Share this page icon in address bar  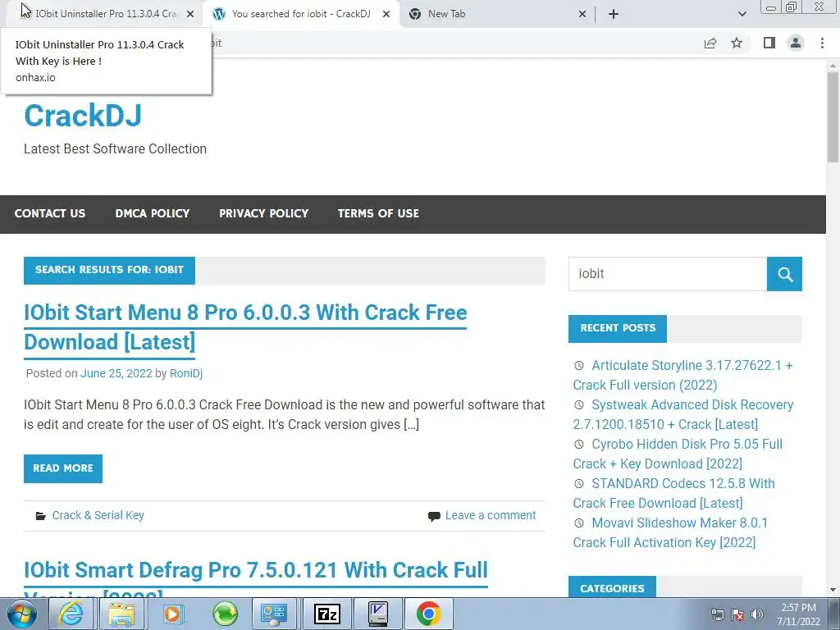[710, 43]
